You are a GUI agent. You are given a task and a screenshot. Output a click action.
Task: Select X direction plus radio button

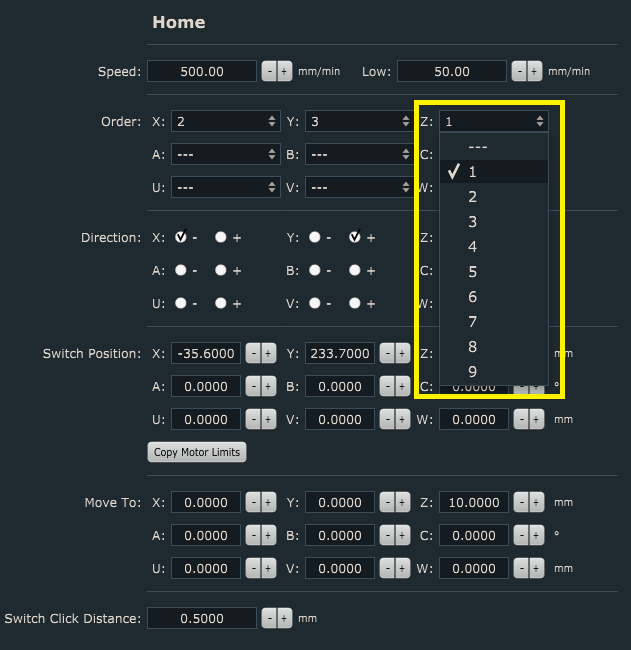click(220, 238)
